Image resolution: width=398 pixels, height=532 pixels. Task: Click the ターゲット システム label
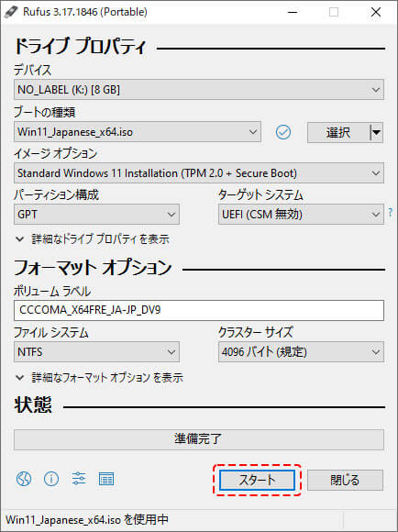(260, 194)
